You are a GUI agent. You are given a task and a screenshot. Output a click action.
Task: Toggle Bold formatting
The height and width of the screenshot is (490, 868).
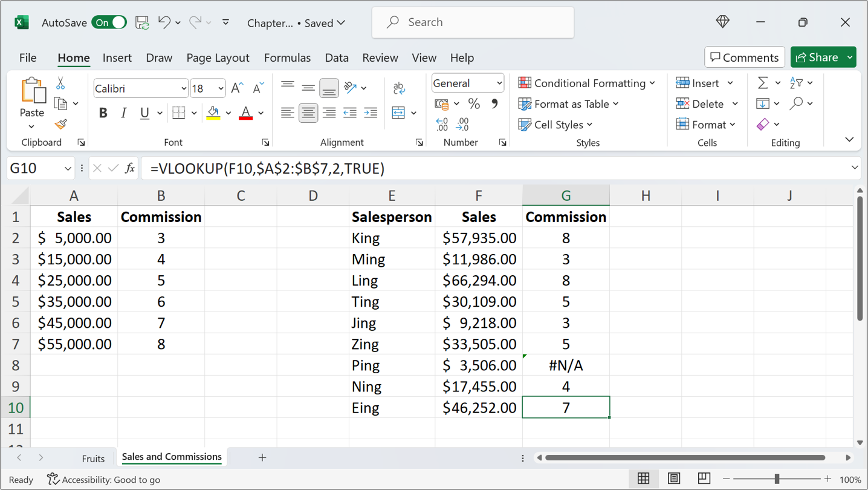[103, 113]
